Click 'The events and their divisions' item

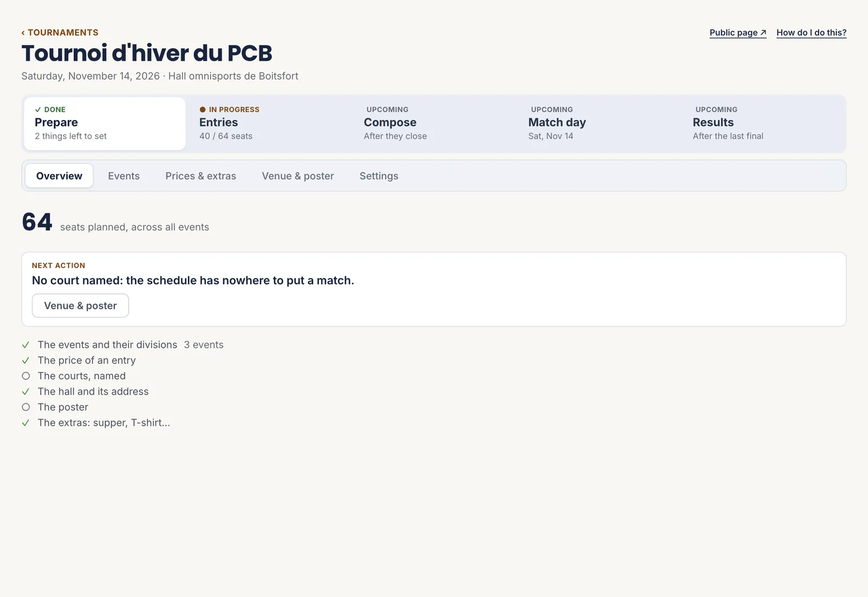(107, 345)
